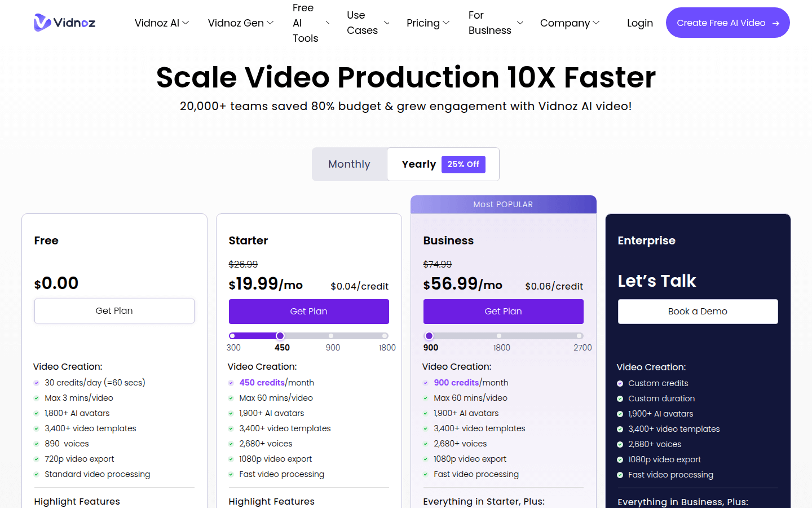Click checkmark icon beside 30 credits/day
The height and width of the screenshot is (508, 812).
[36, 383]
